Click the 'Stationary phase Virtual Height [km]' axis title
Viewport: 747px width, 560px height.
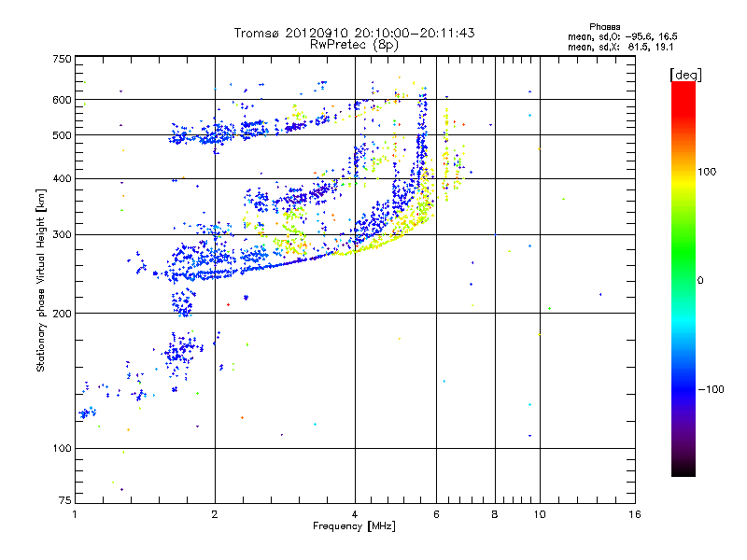pyautogui.click(x=41, y=281)
